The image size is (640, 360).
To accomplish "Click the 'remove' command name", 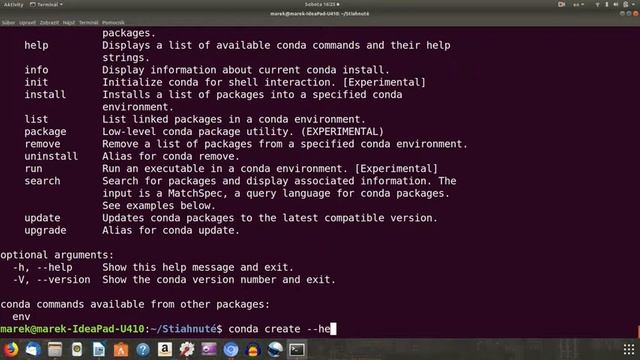I will (42, 144).
